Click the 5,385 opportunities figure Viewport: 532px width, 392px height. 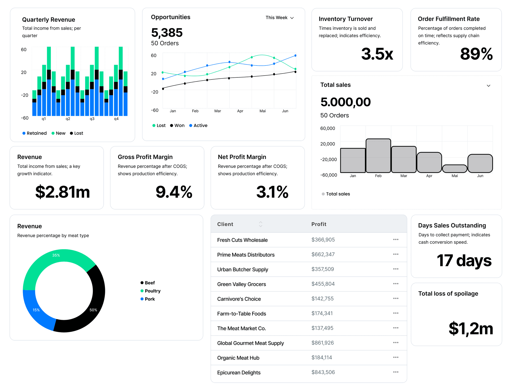click(167, 33)
